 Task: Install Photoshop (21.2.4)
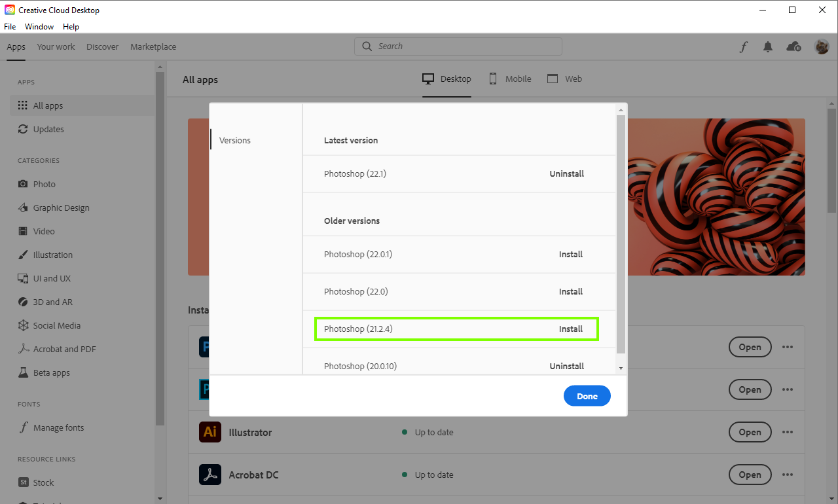571,329
